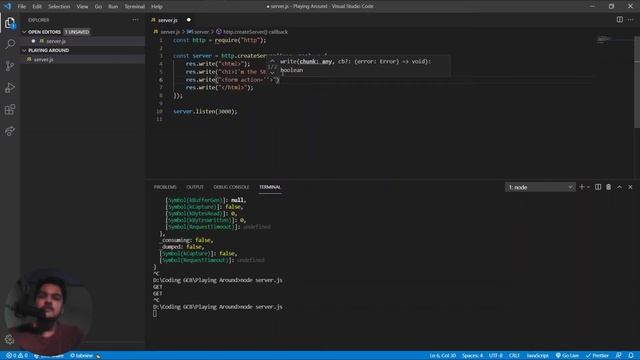Click the server.listen(3000) code line

(x=205, y=111)
